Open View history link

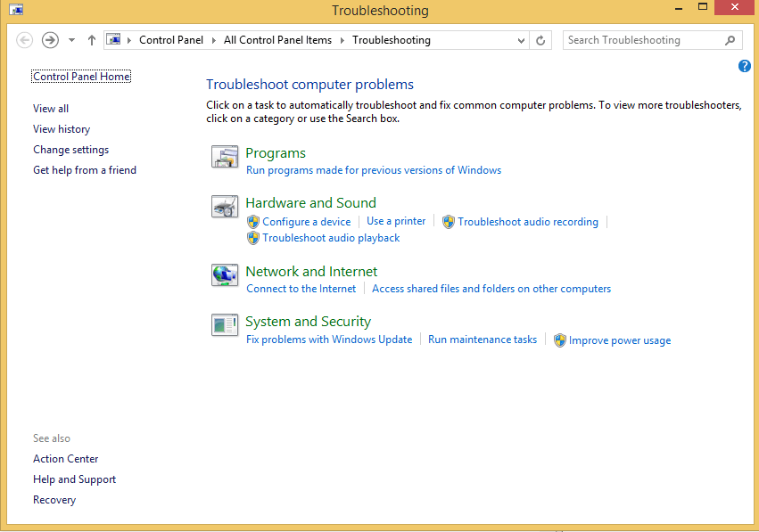tap(62, 129)
